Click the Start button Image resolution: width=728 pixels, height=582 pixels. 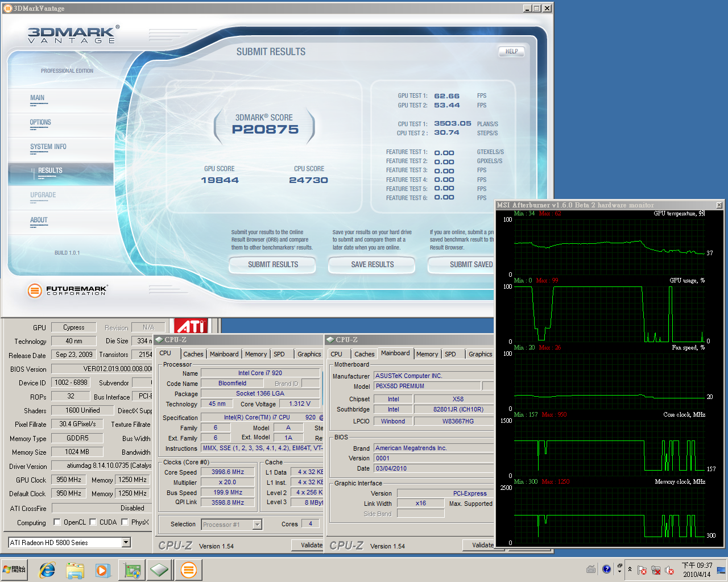[15, 569]
